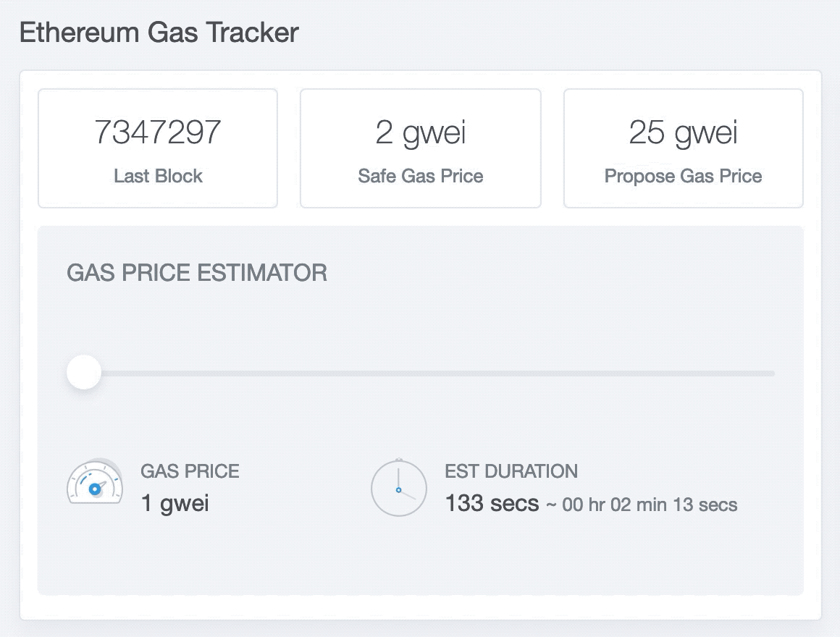Click the 1 gwei gas price reading
The image size is (840, 637).
[175, 504]
